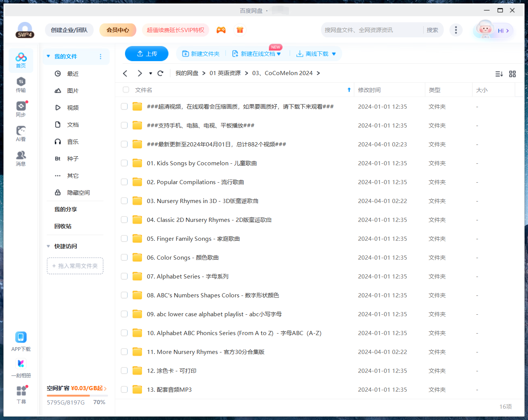This screenshot has width=528, height=420.
Task: Collapse the 我的文件 tree section
Action: [48, 56]
